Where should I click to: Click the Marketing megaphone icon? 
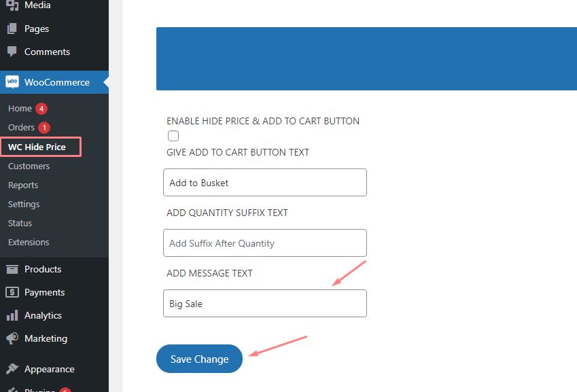tap(12, 338)
